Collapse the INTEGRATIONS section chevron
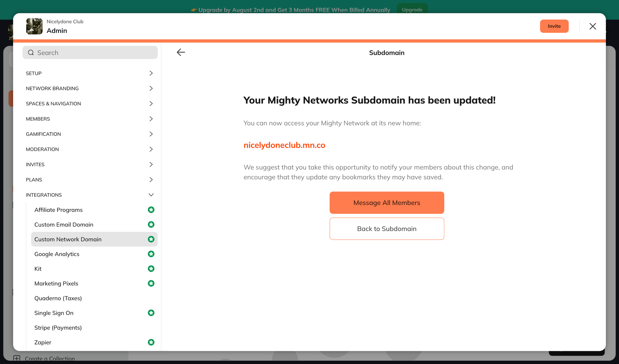Screen dimensions: 619x364 tap(151, 195)
